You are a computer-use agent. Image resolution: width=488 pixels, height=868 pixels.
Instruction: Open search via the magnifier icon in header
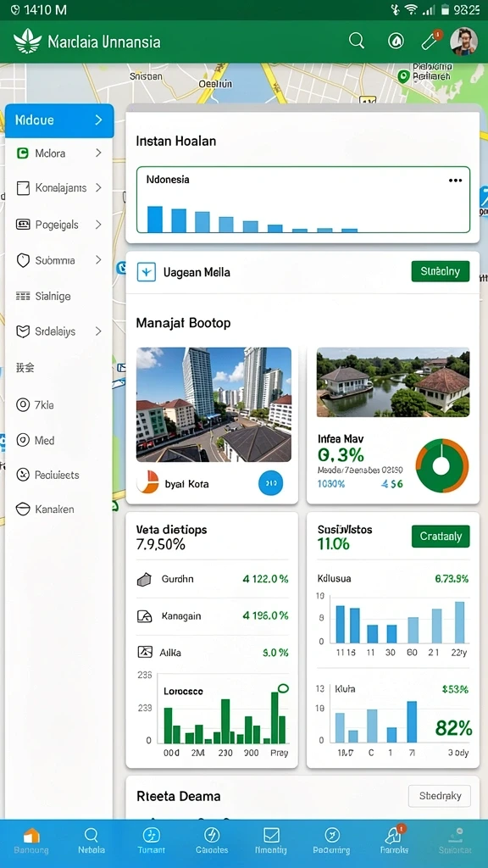(x=357, y=41)
